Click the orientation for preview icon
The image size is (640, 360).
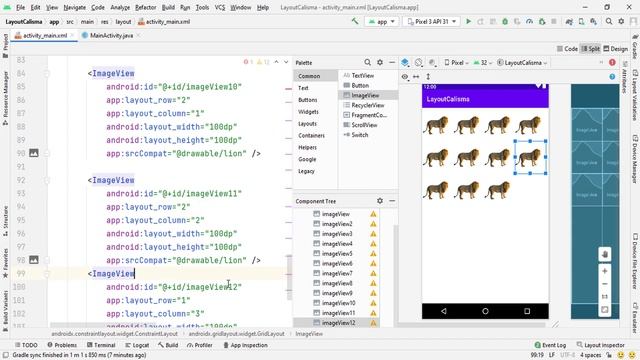(418, 62)
